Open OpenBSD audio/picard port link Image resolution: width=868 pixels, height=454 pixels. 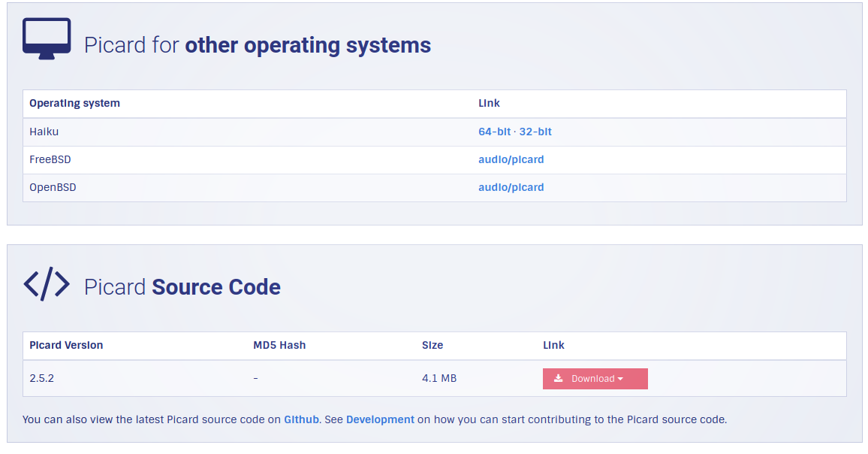coord(511,187)
